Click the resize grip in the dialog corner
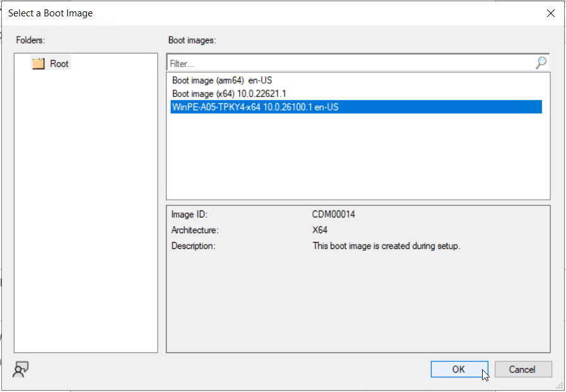This screenshot has width=566, height=392. (x=560, y=386)
